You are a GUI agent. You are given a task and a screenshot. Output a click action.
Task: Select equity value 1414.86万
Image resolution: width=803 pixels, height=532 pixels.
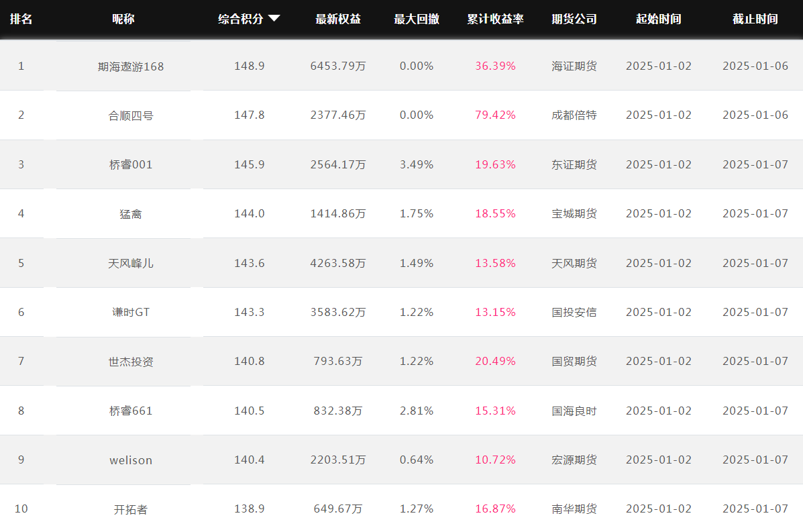coord(338,213)
